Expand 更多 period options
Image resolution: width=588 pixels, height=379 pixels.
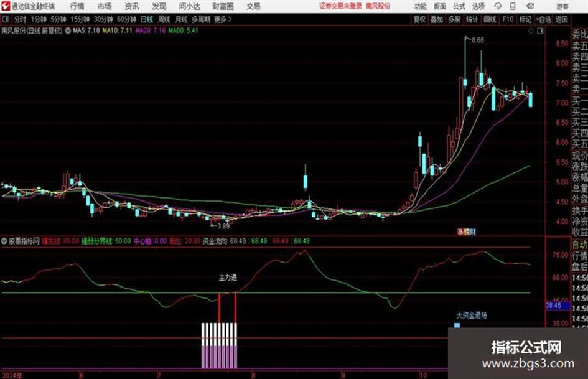click(x=222, y=19)
